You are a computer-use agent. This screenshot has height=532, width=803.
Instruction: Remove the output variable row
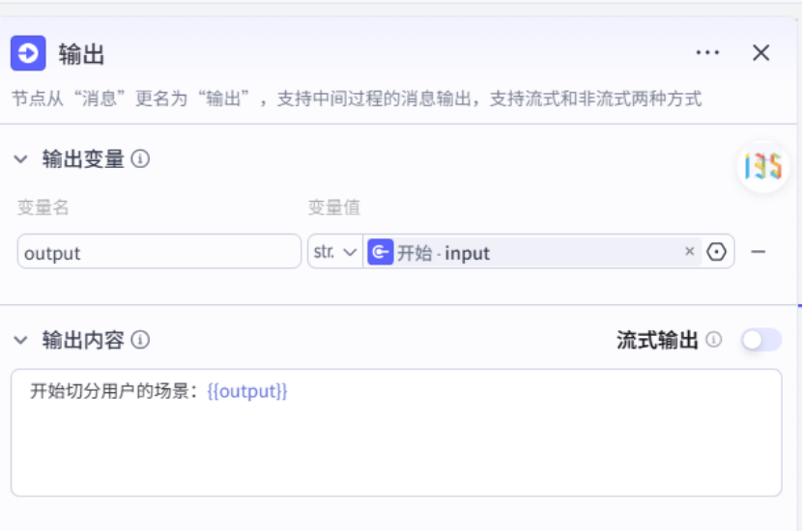(x=758, y=252)
